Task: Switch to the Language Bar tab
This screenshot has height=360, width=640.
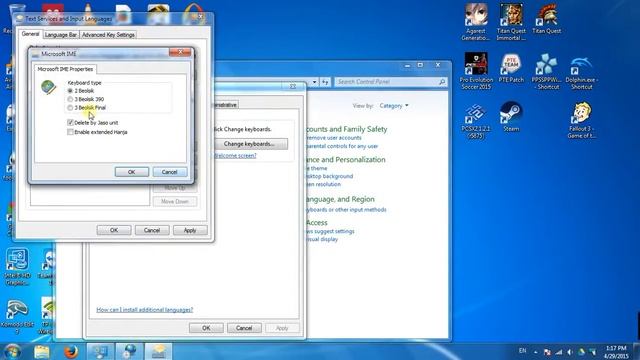Action: pos(60,35)
